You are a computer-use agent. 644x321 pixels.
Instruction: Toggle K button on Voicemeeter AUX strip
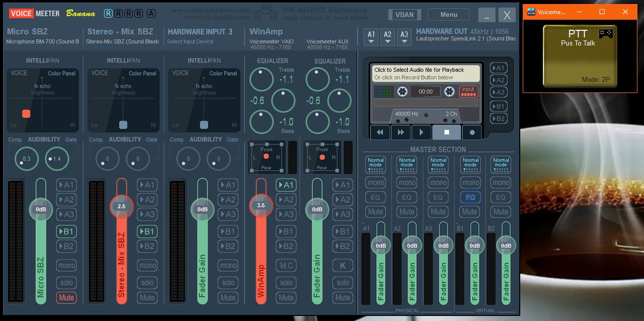(342, 265)
